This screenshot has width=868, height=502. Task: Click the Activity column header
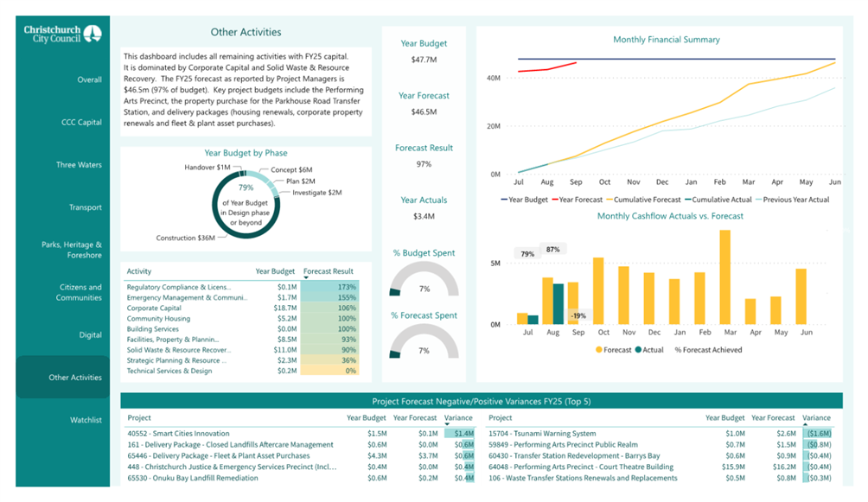139,271
